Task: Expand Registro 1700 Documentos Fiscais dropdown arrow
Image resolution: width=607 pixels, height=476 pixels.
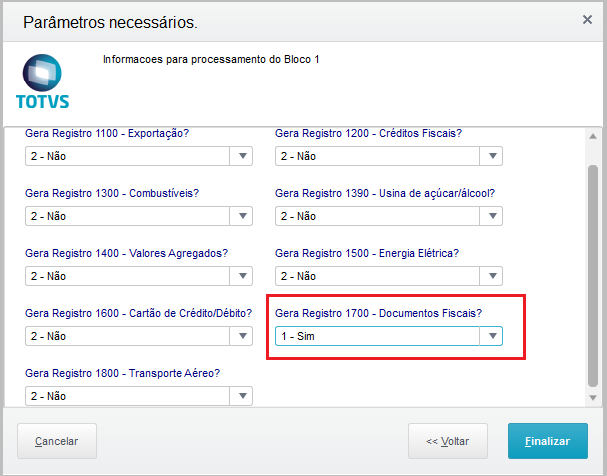Action: click(x=492, y=336)
